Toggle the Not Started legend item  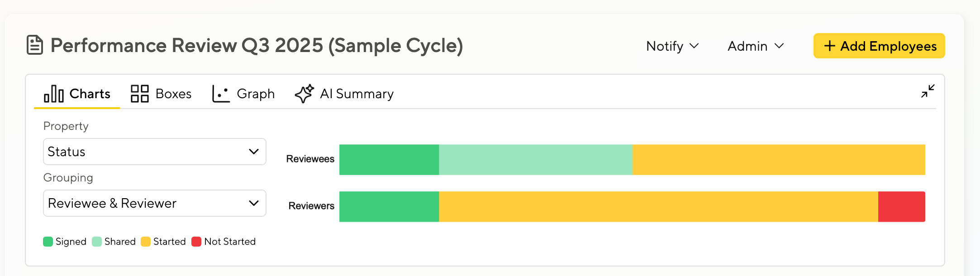point(224,242)
